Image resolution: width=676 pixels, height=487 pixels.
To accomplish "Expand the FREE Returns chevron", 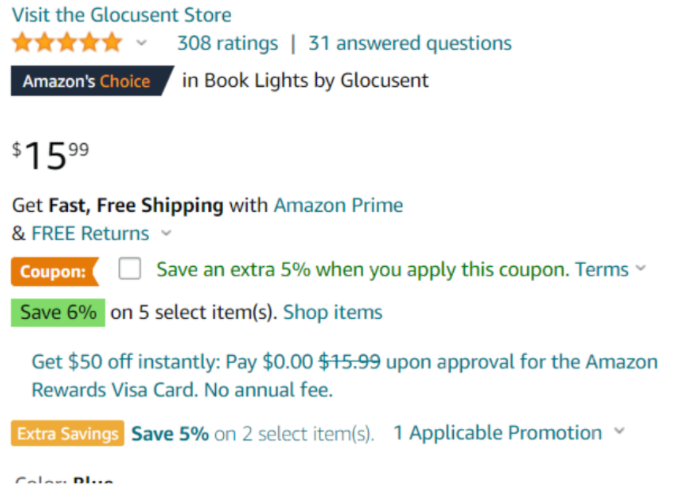I will [x=166, y=234].
